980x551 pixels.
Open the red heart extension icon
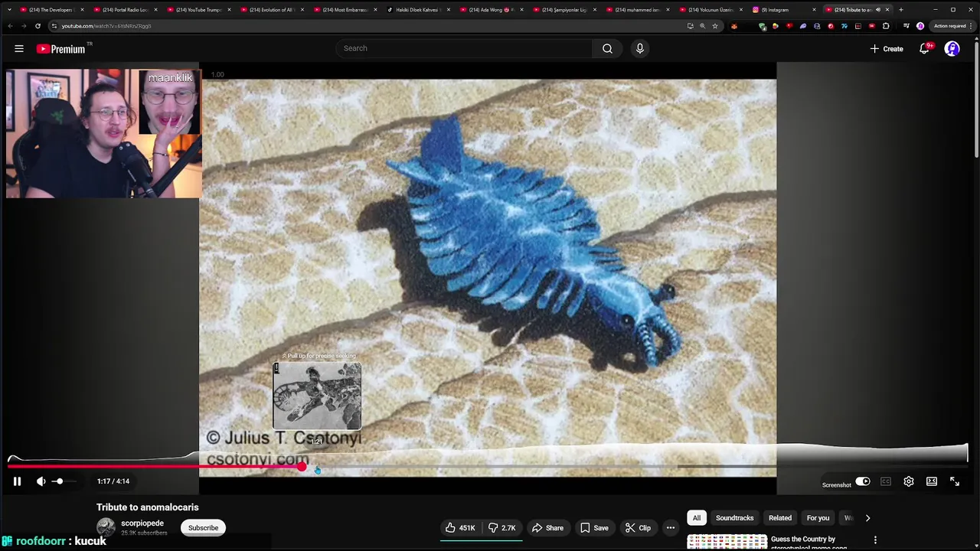pos(789,26)
